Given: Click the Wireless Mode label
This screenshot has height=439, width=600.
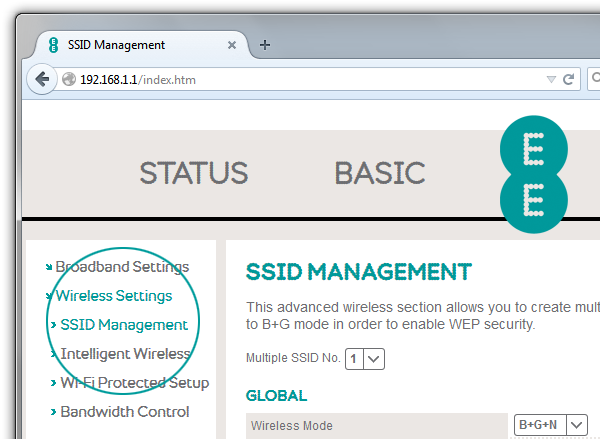Looking at the screenshot, I should tap(292, 426).
